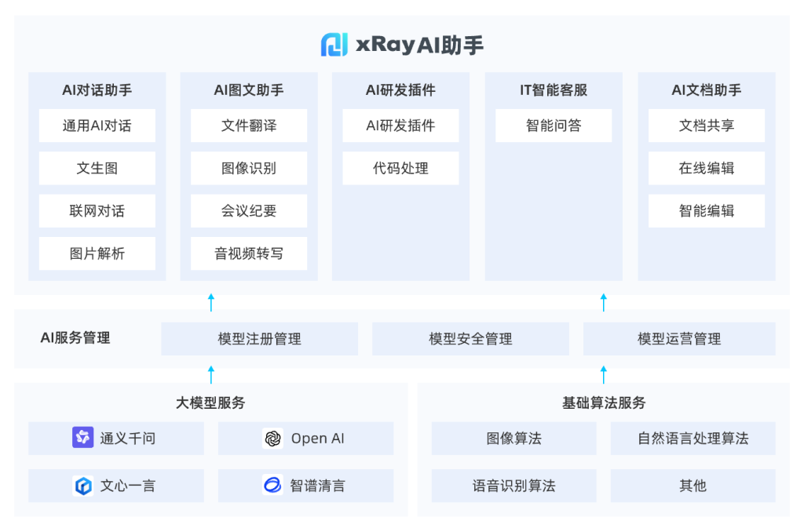Click the xRay AI助手 logo icon
The width and height of the screenshot is (804, 532).
click(334, 45)
